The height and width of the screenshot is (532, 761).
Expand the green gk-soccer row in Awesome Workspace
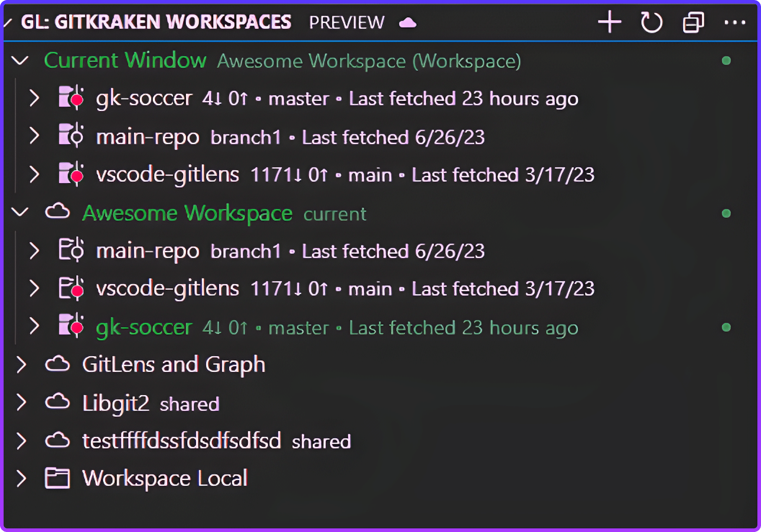(34, 326)
